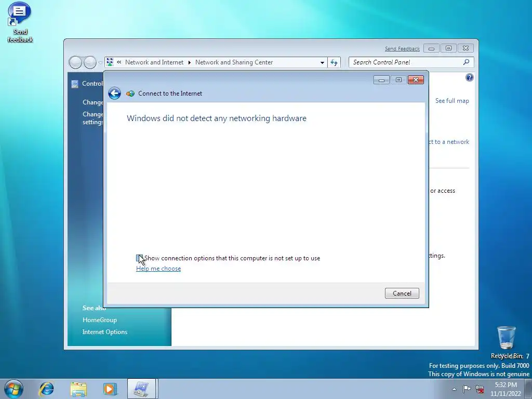Click the search magnifier icon
Image resolution: width=532 pixels, height=399 pixels.
click(467, 62)
